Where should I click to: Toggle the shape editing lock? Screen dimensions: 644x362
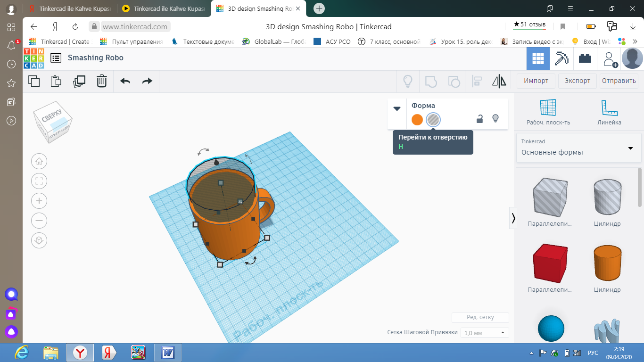point(479,119)
